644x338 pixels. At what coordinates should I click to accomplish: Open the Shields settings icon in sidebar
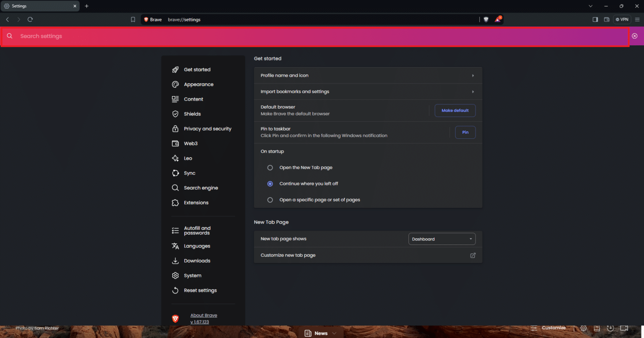(x=175, y=114)
